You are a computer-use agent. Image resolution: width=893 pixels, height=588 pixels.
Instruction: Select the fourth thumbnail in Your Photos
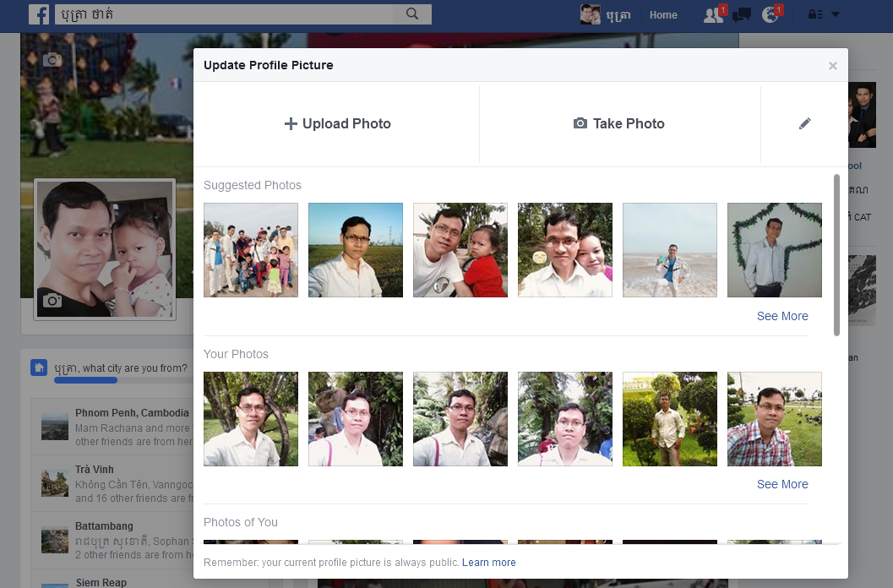[565, 419]
